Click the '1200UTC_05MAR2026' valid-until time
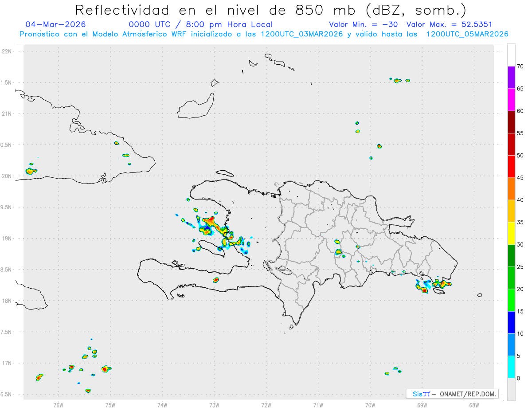 [467, 34]
